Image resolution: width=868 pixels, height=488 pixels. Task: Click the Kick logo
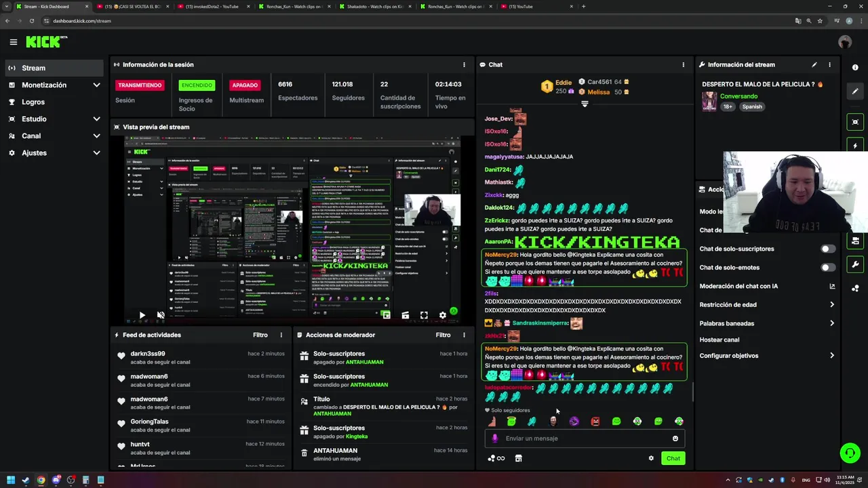point(46,42)
